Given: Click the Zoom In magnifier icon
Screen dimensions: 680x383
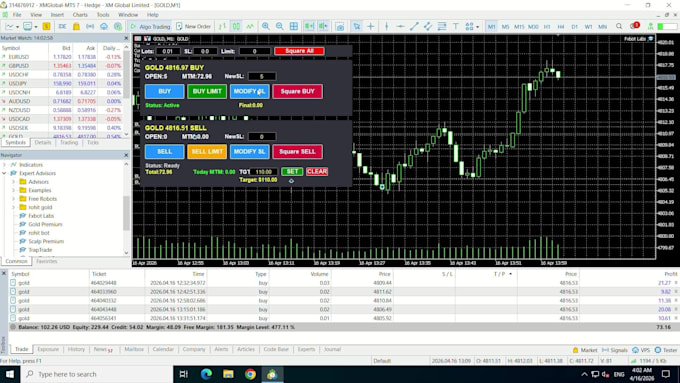Looking at the screenshot, I should [265, 26].
